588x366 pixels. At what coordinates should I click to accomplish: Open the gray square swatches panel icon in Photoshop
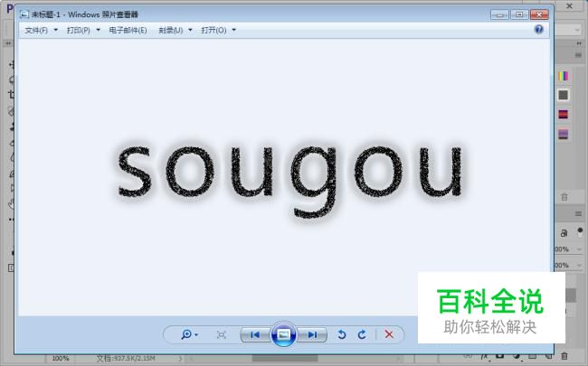click(x=564, y=95)
